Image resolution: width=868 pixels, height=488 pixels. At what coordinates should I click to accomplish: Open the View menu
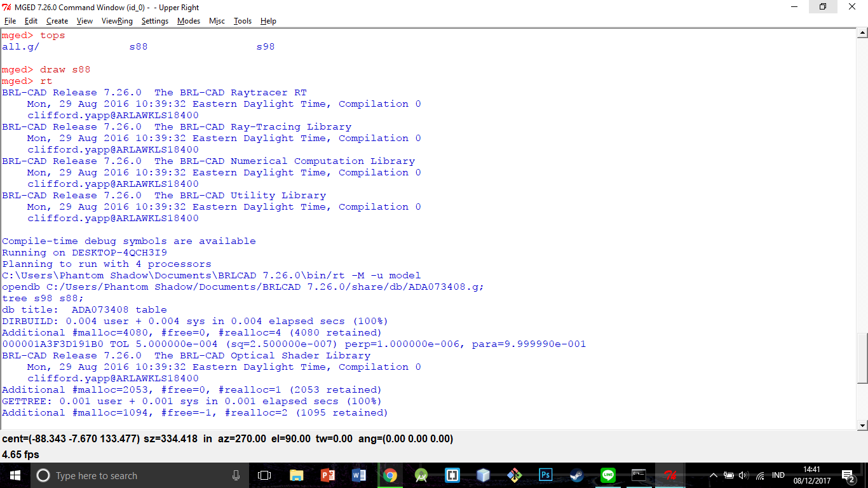pos(85,21)
